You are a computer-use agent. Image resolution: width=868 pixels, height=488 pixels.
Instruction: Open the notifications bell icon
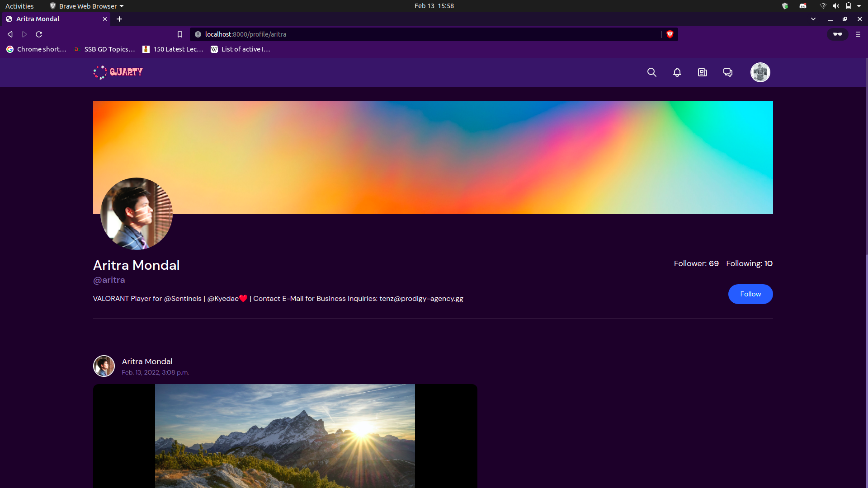677,72
